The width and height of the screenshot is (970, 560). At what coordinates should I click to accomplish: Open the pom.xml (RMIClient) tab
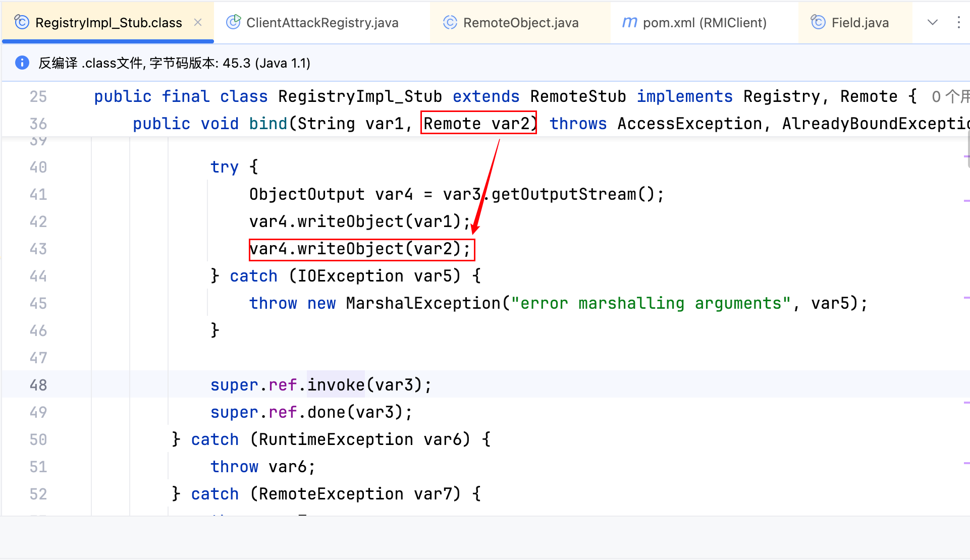(705, 23)
